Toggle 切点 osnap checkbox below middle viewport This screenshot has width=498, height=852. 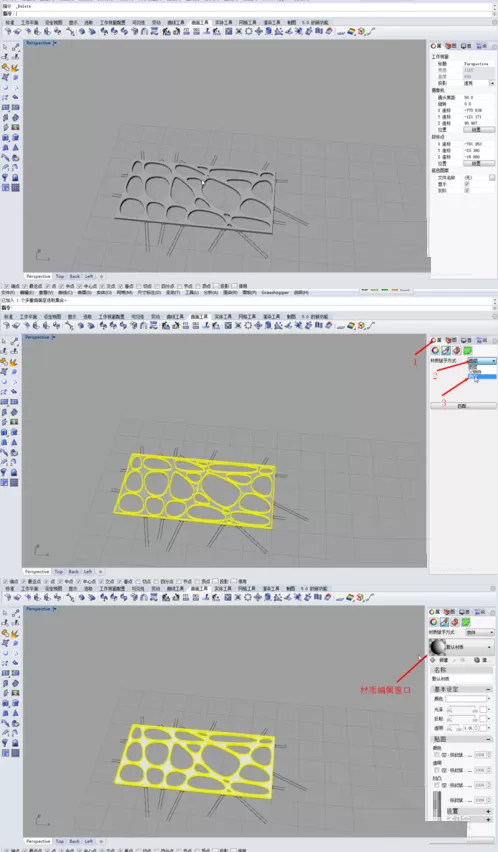click(139, 581)
